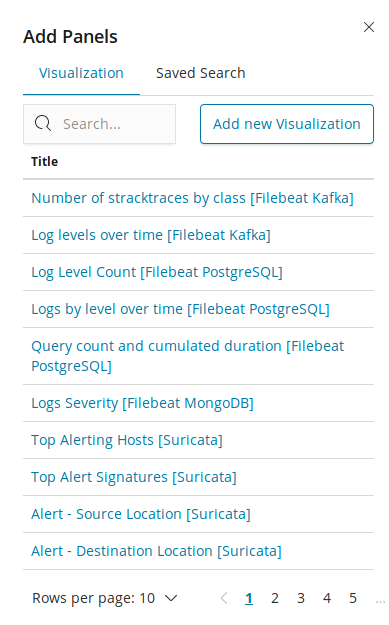The width and height of the screenshot is (389, 625).
Task: Focus the Search input field
Action: point(99,124)
